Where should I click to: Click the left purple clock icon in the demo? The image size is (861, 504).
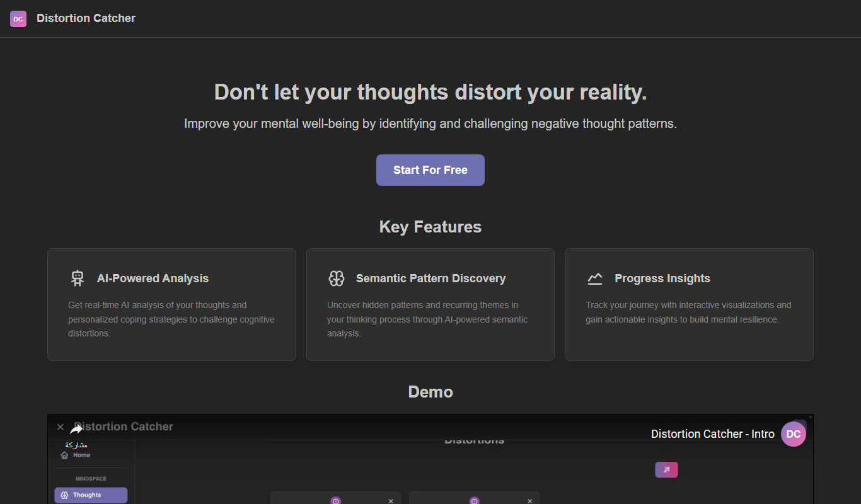pos(335,501)
